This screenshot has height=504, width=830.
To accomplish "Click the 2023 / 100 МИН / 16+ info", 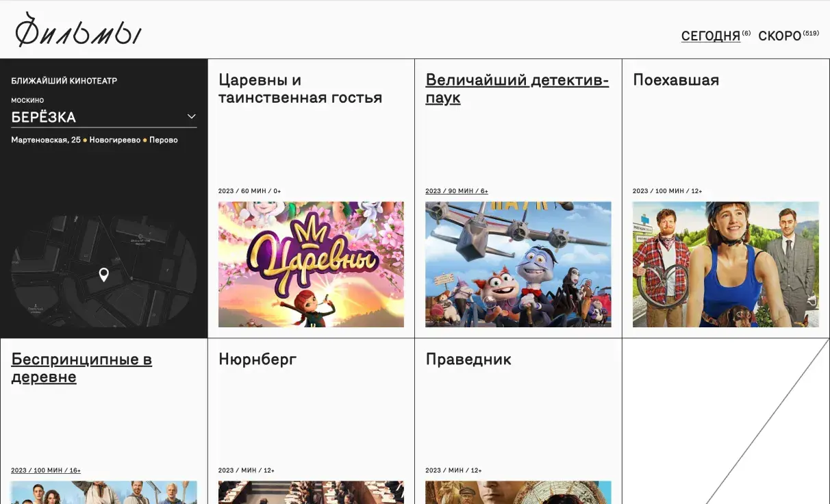I will click(x=46, y=470).
